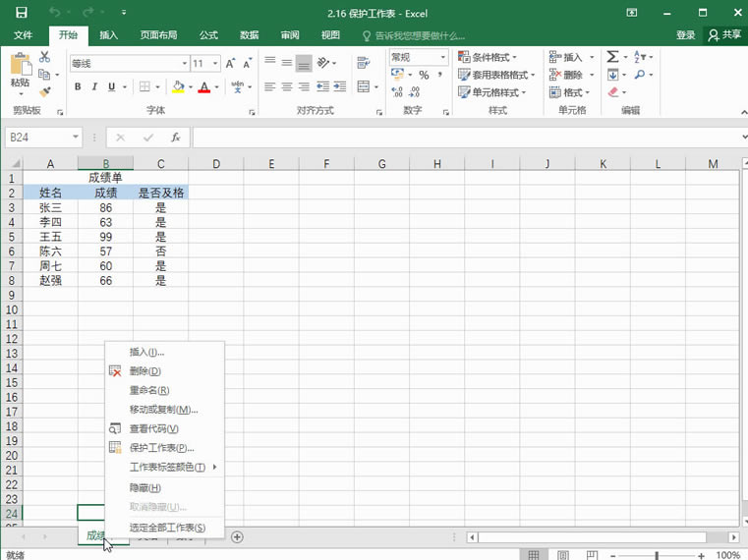Choose 重命名(R) from context menu

coord(164,390)
